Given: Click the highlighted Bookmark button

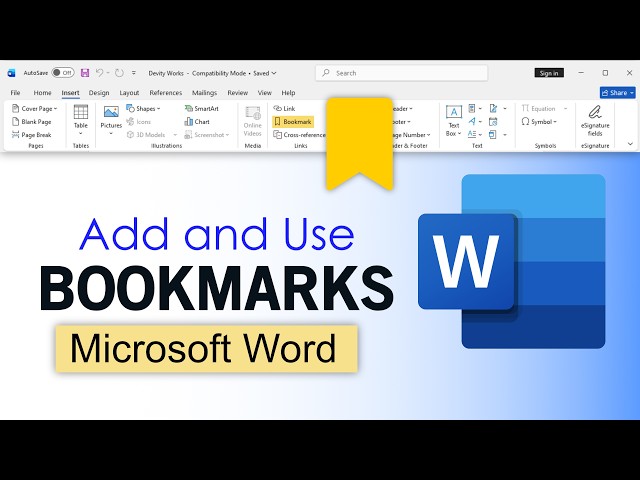Looking at the screenshot, I should (293, 122).
